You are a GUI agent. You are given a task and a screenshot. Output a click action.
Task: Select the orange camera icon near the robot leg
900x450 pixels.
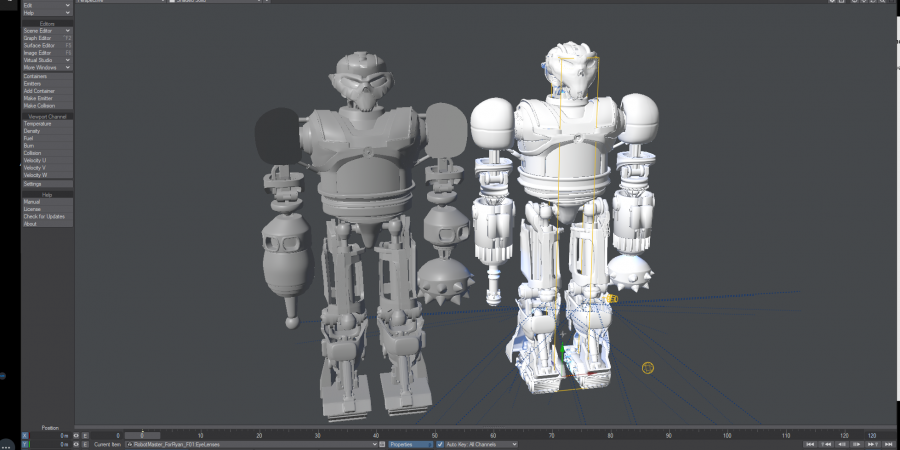[x=612, y=298]
